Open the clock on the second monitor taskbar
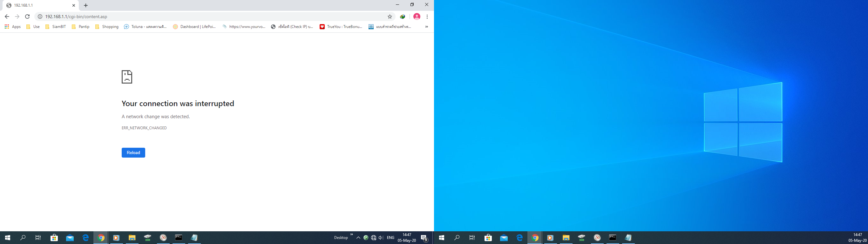 pos(857,238)
